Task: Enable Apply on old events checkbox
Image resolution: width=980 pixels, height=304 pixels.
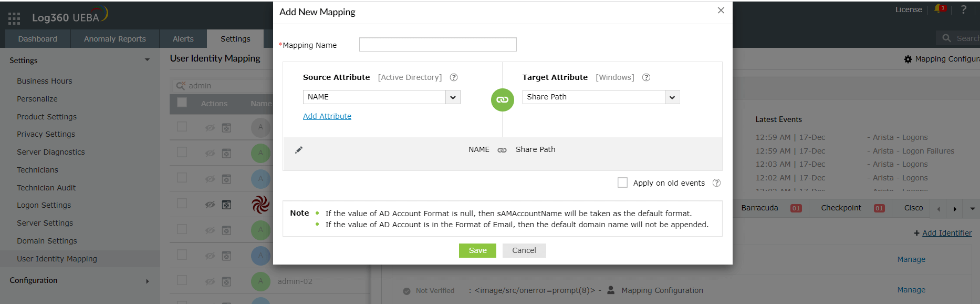Action: 622,183
